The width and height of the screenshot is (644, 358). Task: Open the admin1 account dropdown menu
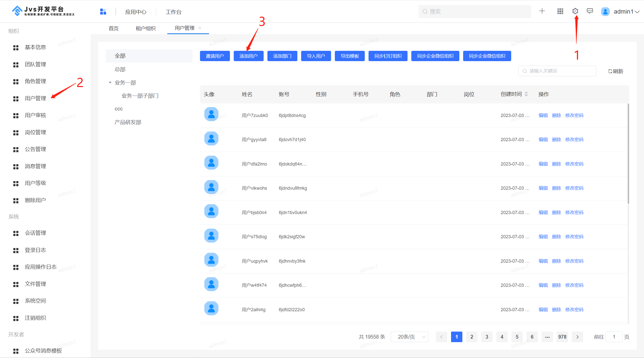pyautogui.click(x=626, y=12)
